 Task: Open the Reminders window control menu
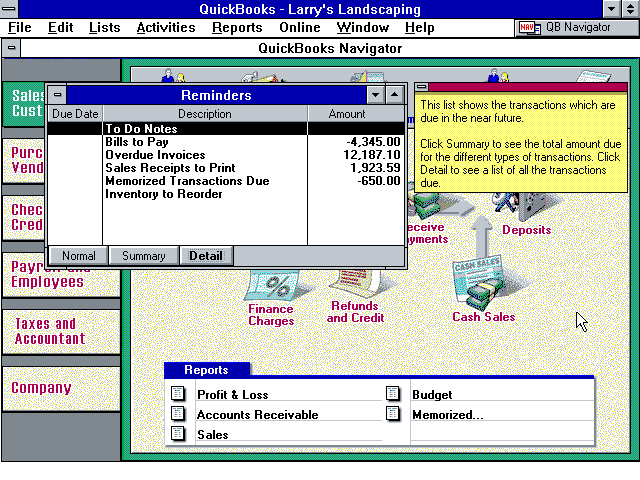click(58, 95)
